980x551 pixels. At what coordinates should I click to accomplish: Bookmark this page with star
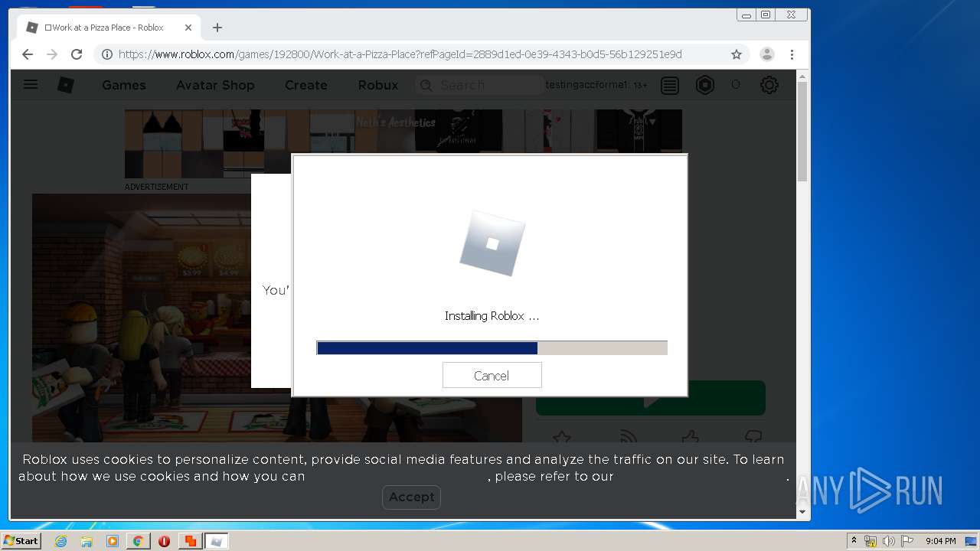point(737,54)
